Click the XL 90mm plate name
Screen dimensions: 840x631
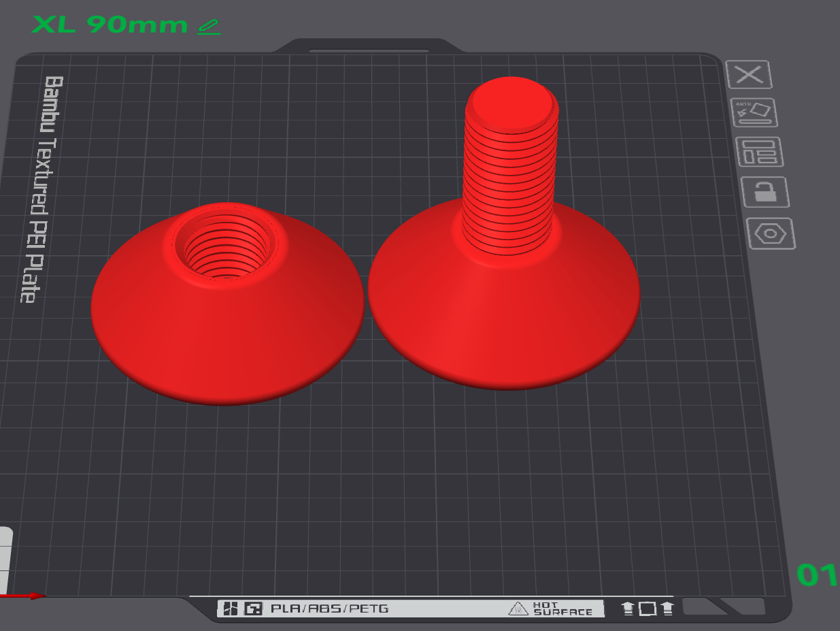pyautogui.click(x=110, y=25)
